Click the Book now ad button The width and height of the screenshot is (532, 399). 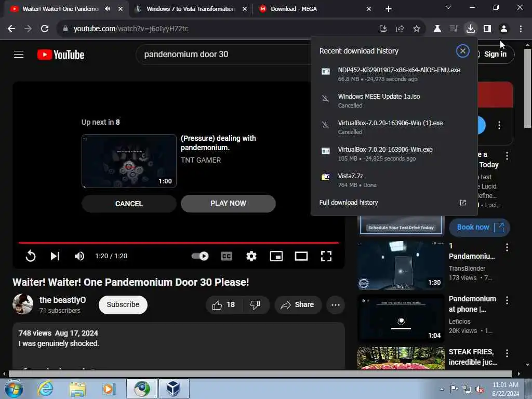pos(480,228)
